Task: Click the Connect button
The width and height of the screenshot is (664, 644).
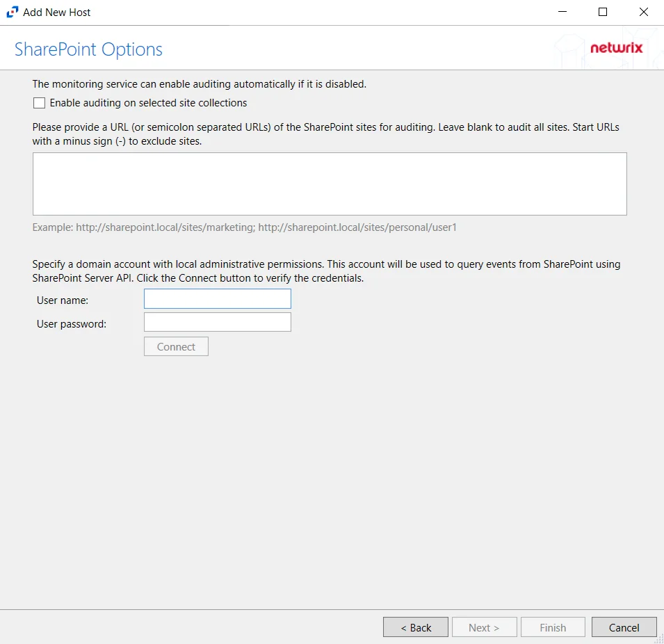Action: 176,346
